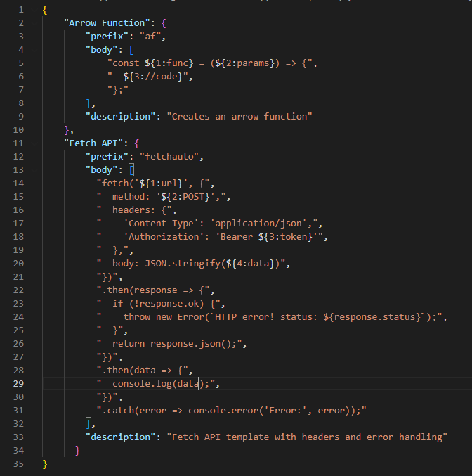Click the ${4:data} placeholder text

(x=250, y=264)
